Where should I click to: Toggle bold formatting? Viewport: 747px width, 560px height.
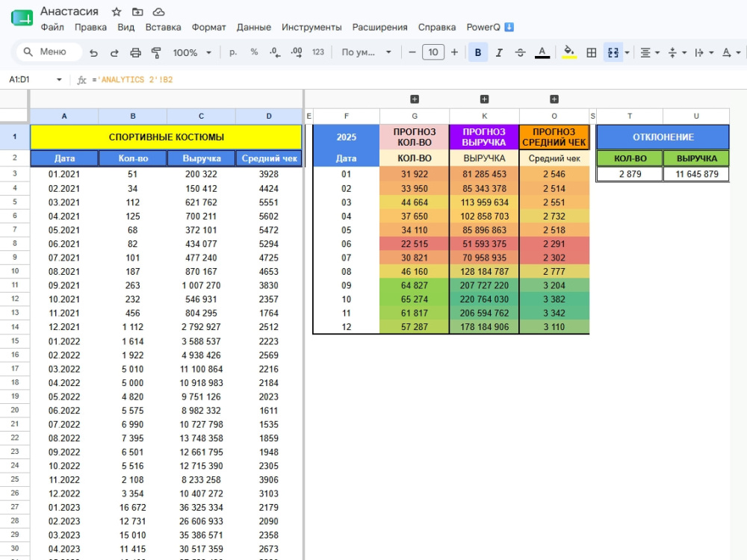pos(478,52)
